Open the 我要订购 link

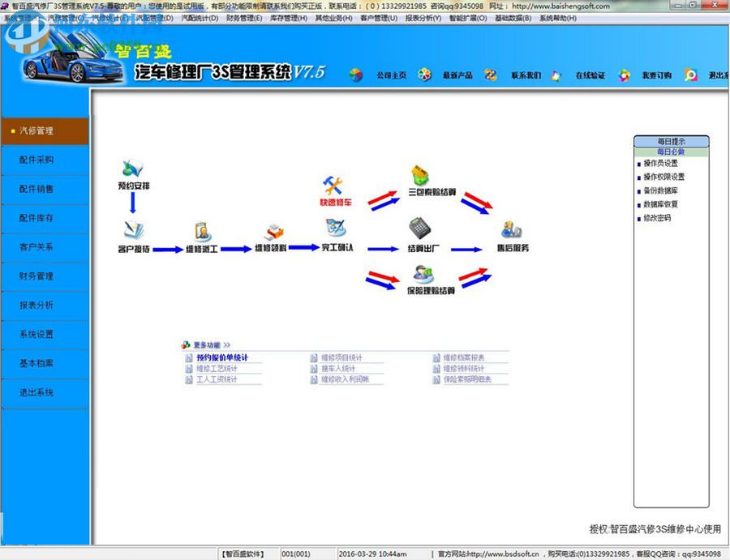pyautogui.click(x=657, y=75)
